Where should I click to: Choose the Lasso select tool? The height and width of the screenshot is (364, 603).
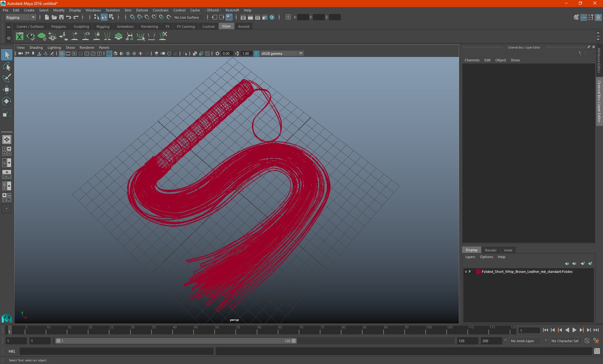[x=6, y=66]
